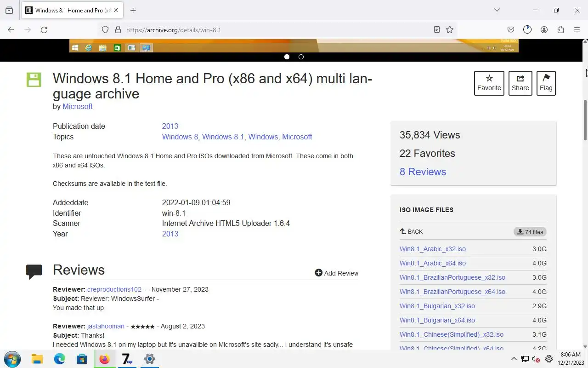This screenshot has height=368, width=588.
Task: Download Win8.1_Arabic_x32.iso
Action: (433, 249)
